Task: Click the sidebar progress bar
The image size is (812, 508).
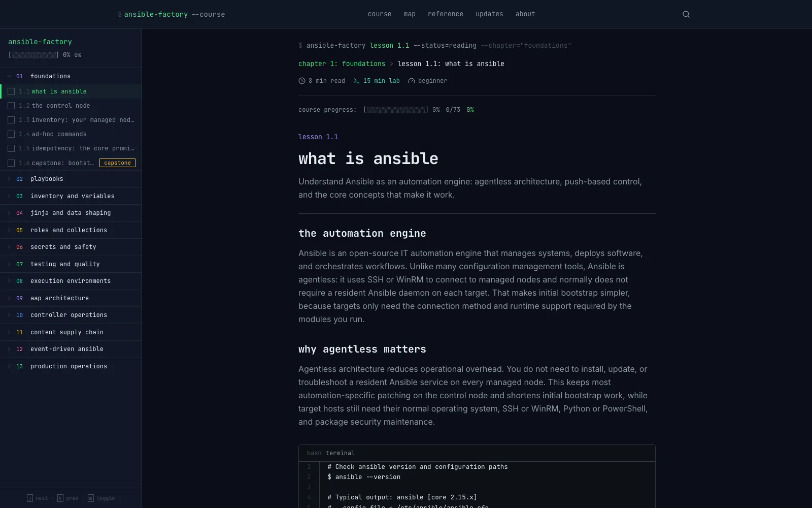Action: pos(33,55)
